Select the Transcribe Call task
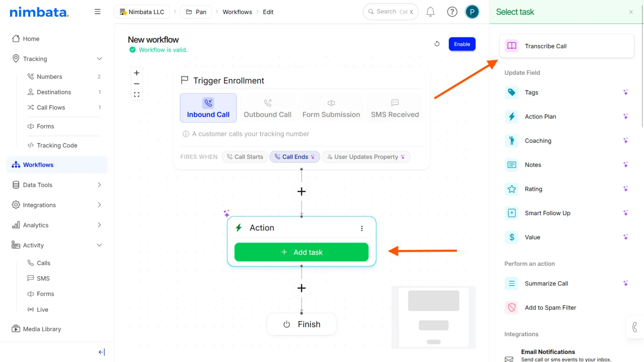 click(x=567, y=46)
